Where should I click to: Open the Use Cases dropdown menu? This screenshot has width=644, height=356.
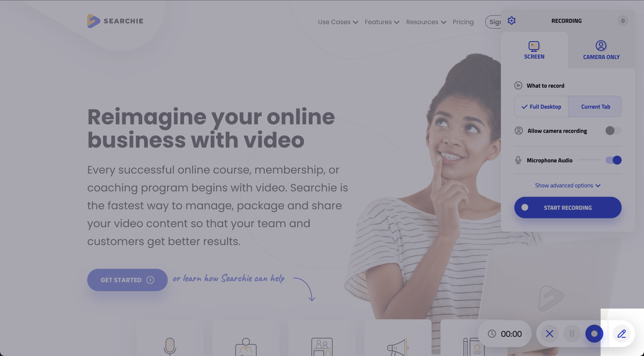[x=338, y=22]
